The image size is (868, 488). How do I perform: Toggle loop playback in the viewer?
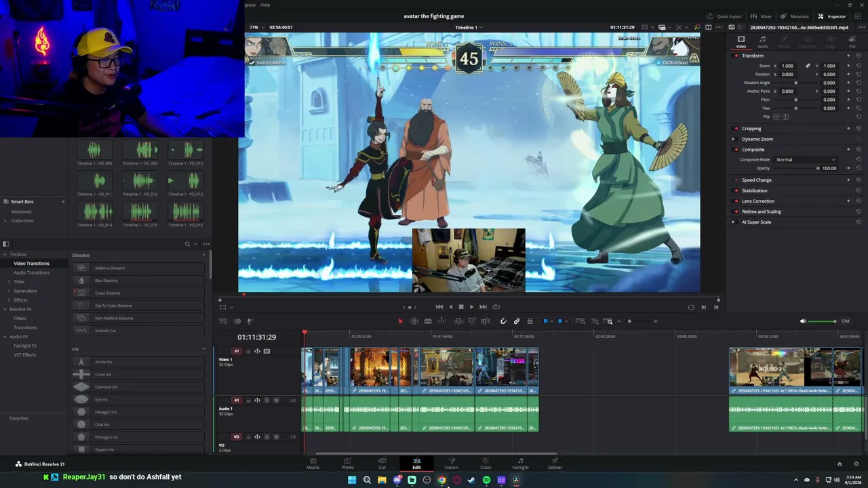click(x=496, y=307)
